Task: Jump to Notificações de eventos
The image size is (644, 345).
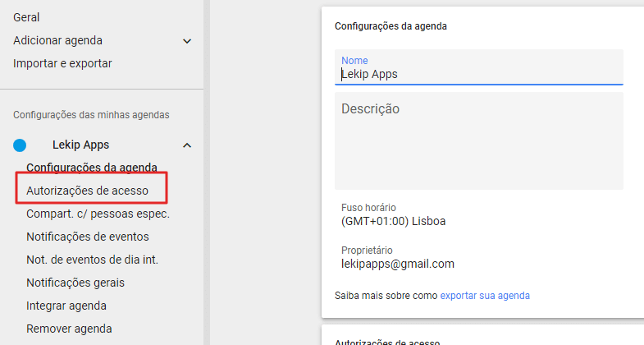Action: [x=88, y=237]
